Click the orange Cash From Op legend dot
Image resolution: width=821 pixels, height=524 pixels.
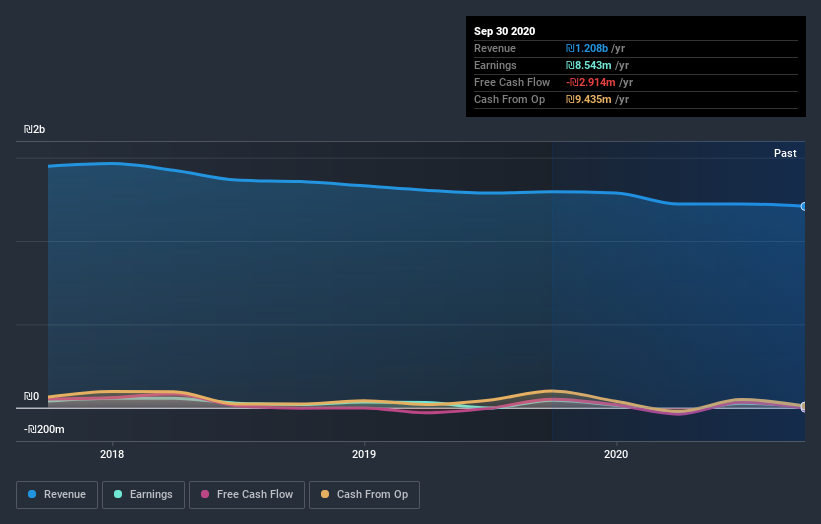[x=325, y=494]
